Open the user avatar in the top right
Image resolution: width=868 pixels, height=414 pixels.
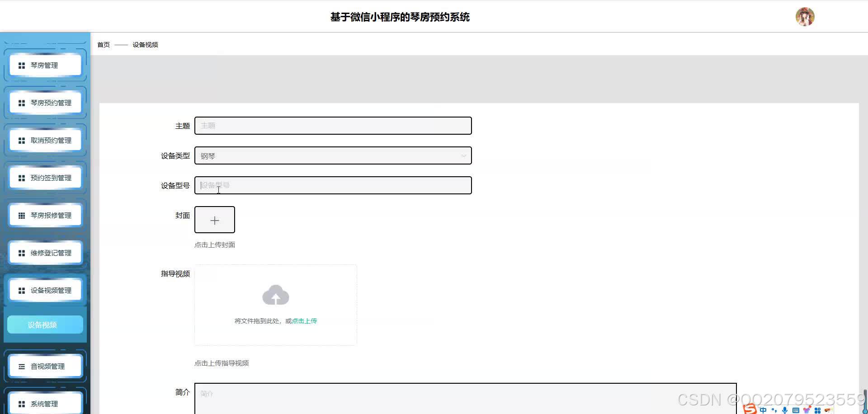point(805,17)
